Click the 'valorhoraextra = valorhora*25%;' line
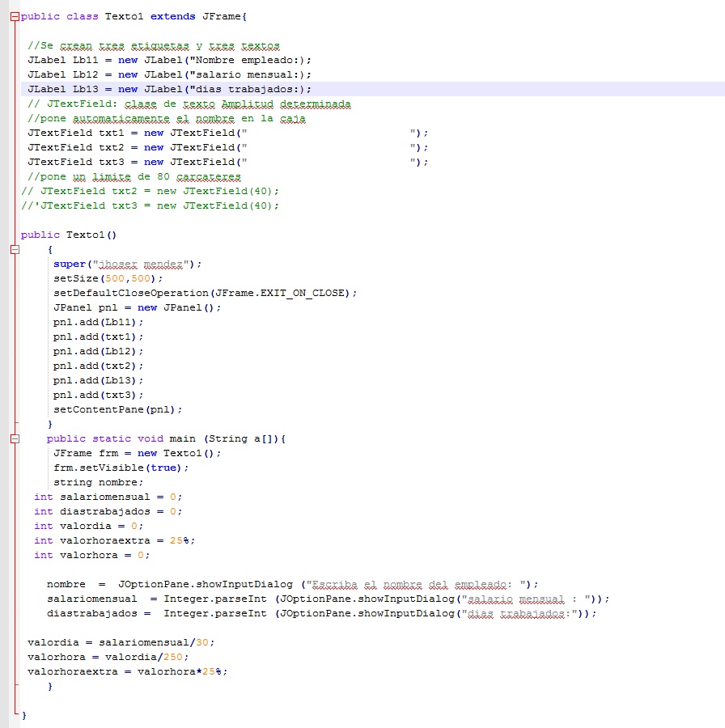Image resolution: width=725 pixels, height=728 pixels. 128,672
